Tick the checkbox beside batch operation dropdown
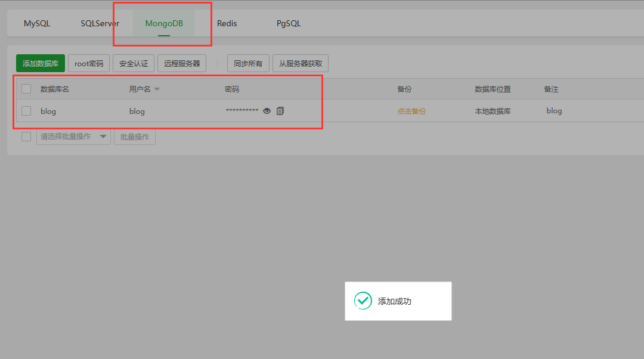This screenshot has height=359, width=644. (x=26, y=137)
